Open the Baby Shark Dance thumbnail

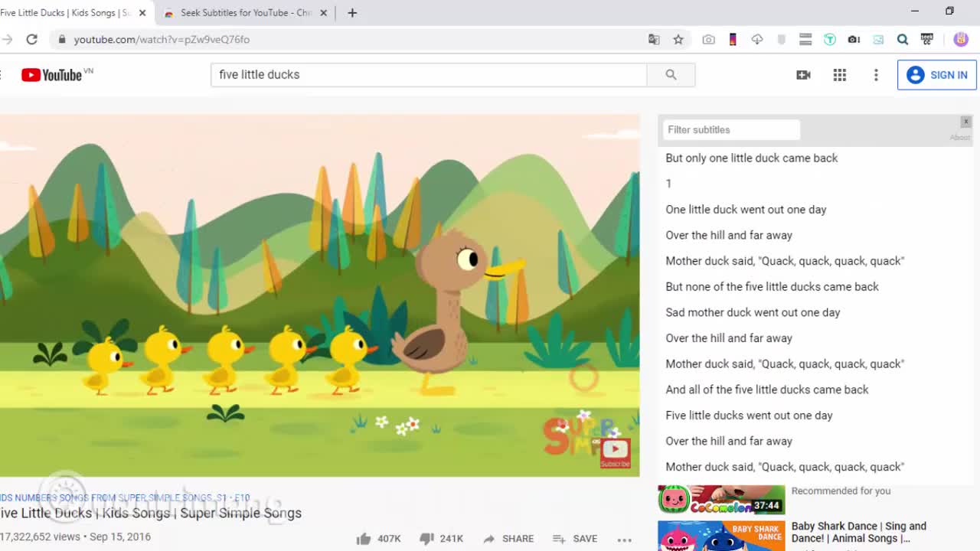pyautogui.click(x=721, y=536)
